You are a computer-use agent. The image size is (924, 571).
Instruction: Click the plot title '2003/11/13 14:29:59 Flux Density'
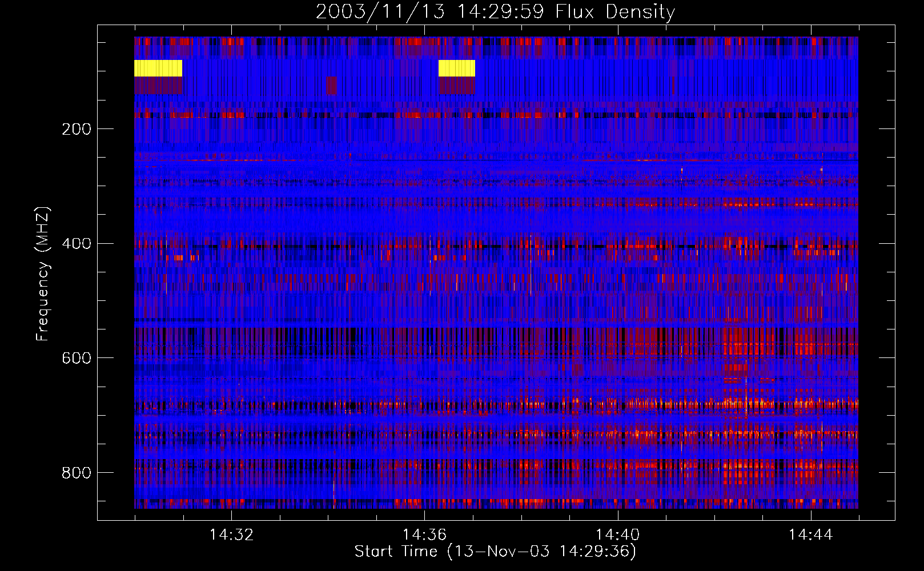495,11
